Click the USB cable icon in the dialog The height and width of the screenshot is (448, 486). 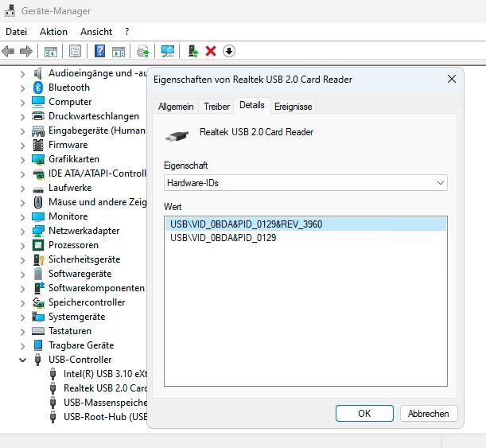(177, 136)
